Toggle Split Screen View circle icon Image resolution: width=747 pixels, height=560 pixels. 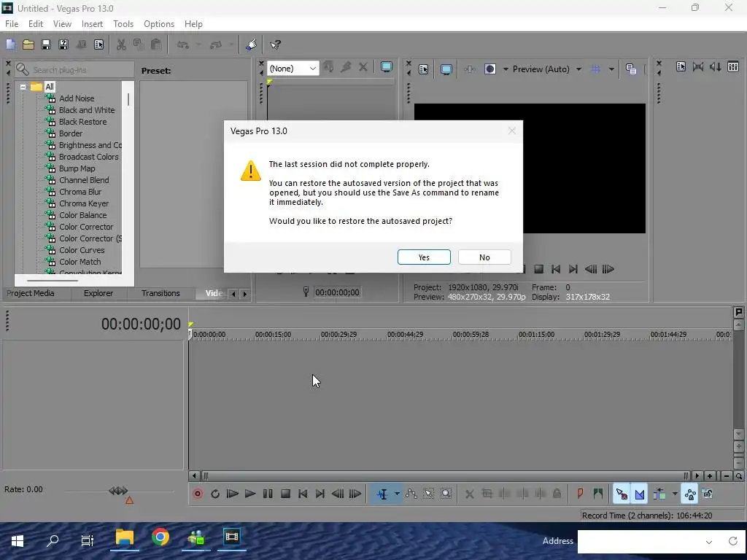point(489,69)
